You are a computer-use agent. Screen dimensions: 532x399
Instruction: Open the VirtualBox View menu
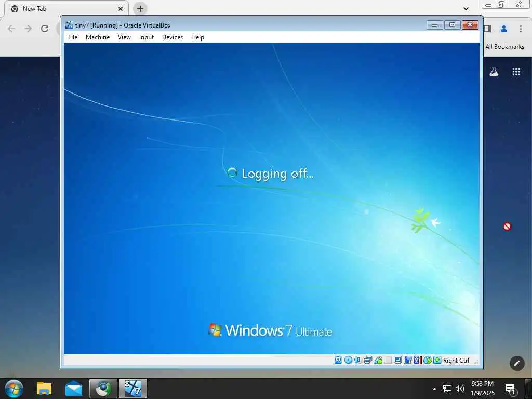coord(124,37)
